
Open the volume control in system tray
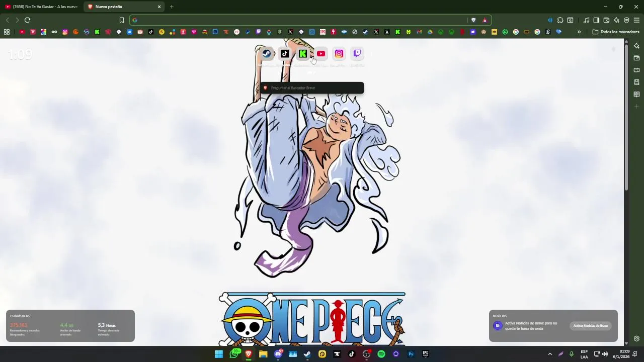[605, 354]
